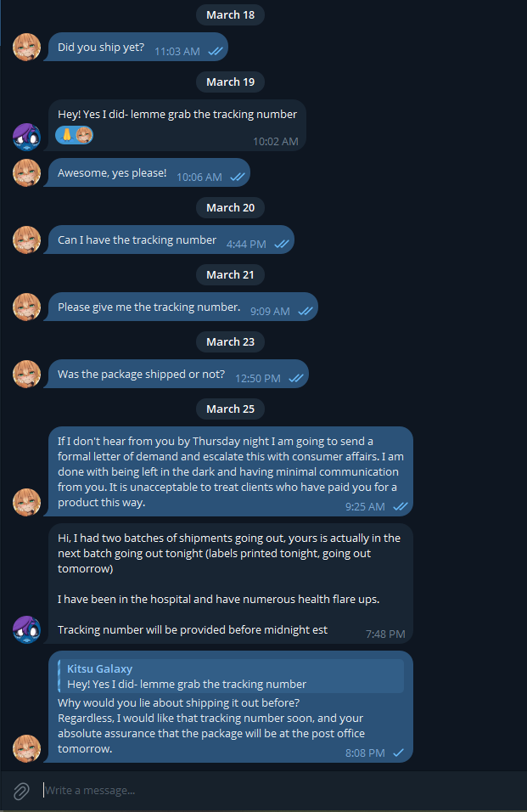Select the March 20 date badge

point(230,208)
